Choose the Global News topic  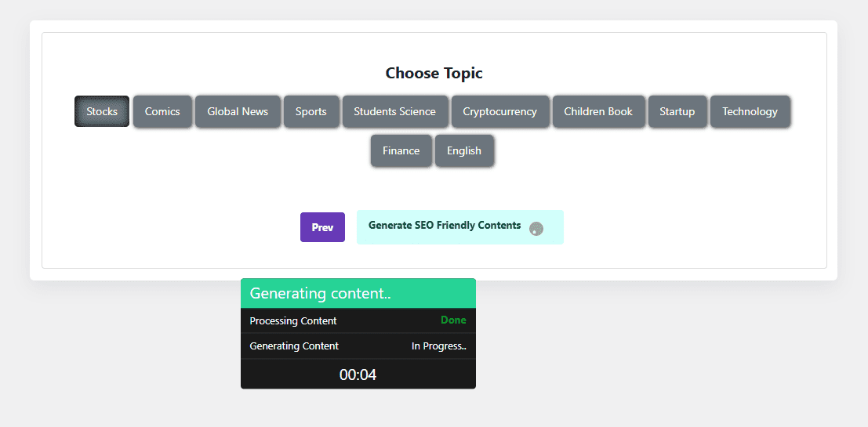click(238, 111)
